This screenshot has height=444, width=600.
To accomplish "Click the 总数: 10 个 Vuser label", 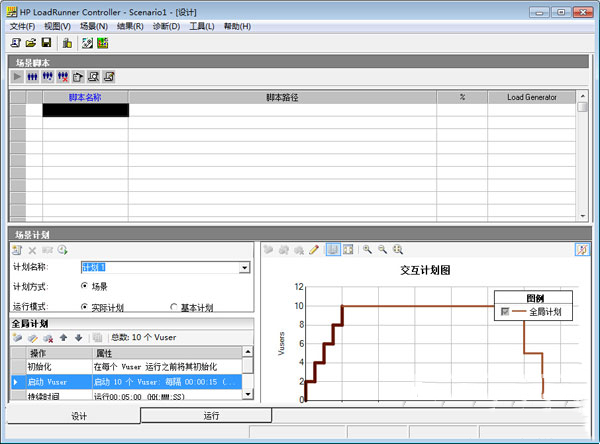I will tap(143, 338).
